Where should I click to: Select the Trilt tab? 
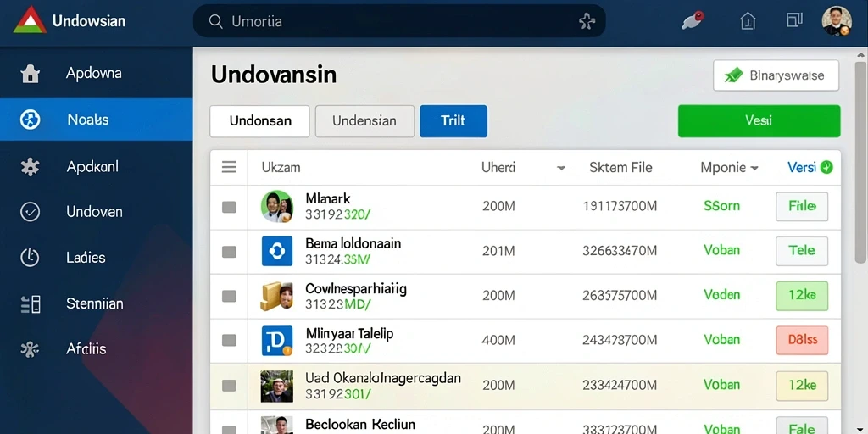click(x=453, y=121)
